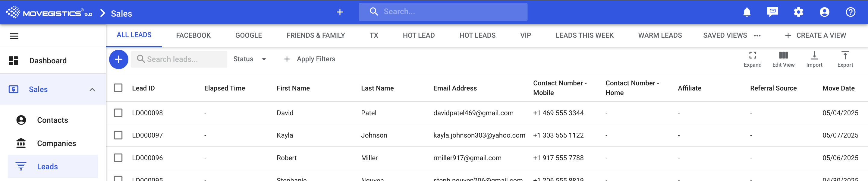This screenshot has height=181, width=868.
Task: Open the saved views more options
Action: 757,35
